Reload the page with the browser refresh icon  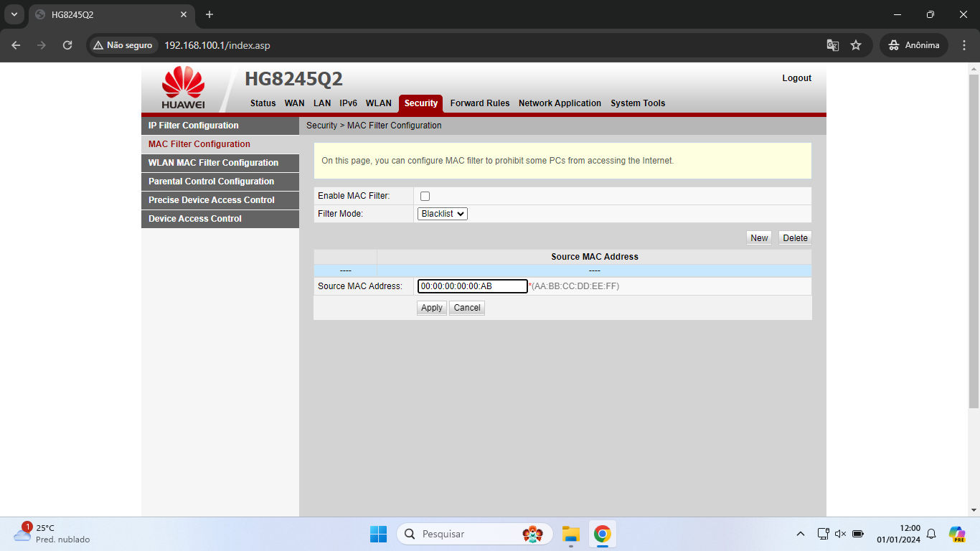click(67, 45)
